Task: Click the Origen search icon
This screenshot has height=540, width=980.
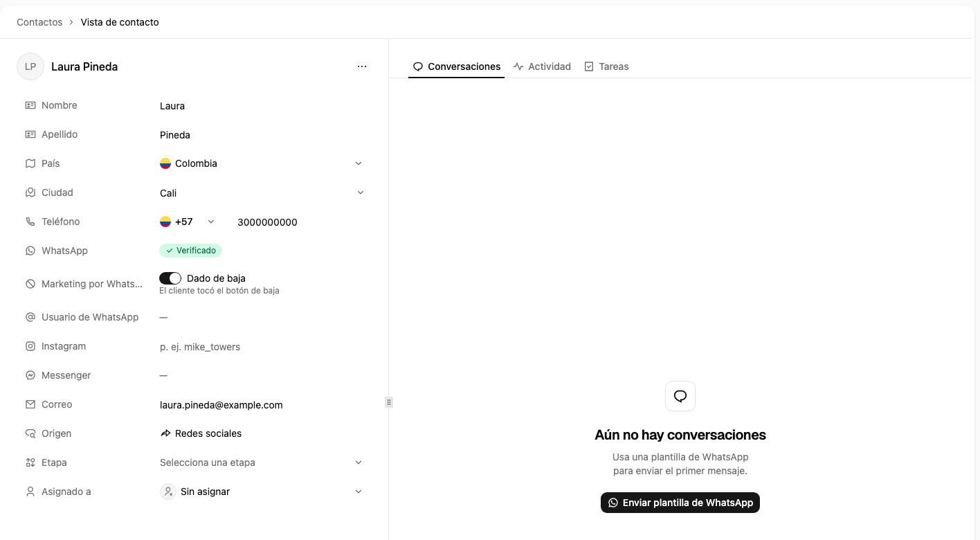Action: 30,433
